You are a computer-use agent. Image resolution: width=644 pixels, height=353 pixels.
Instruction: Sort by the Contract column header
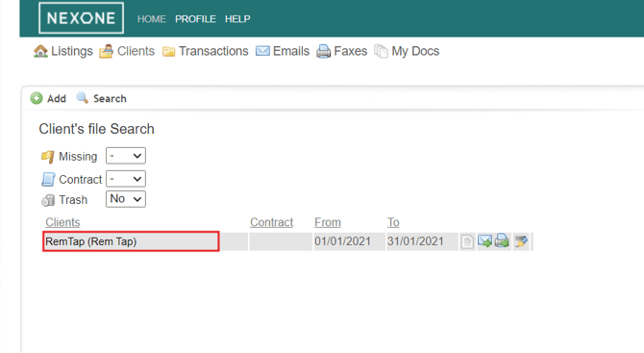coord(271,222)
